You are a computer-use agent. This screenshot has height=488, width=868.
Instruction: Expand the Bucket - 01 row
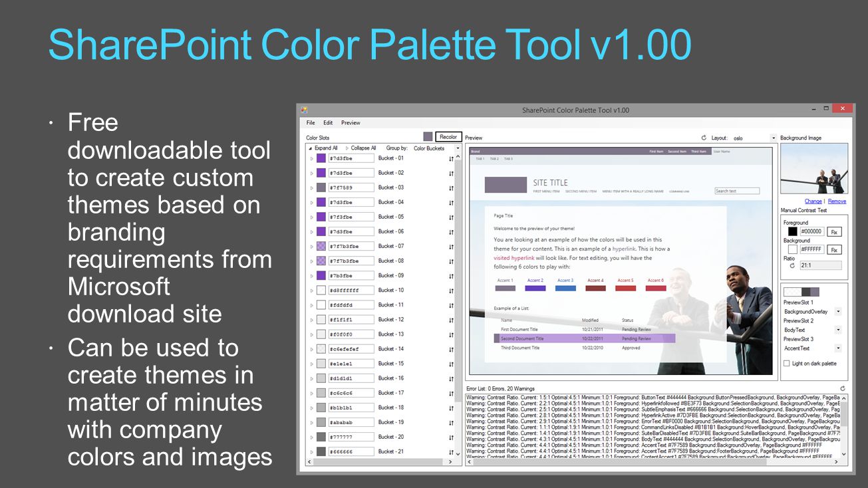point(311,159)
